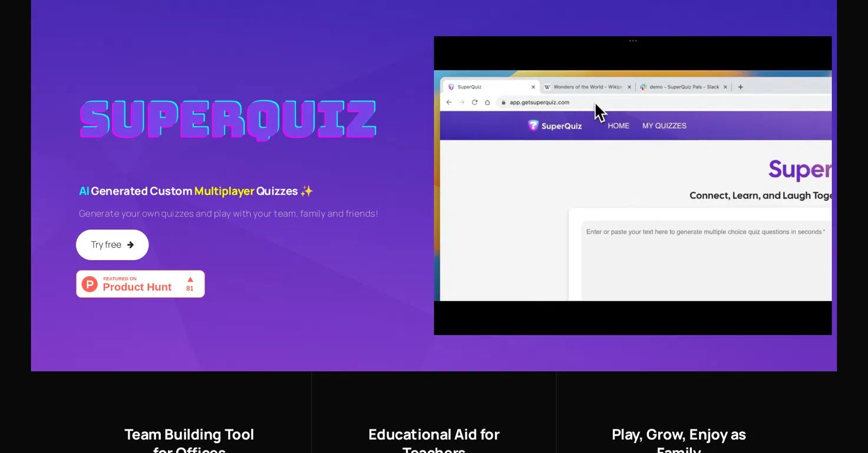
Task: Open the MY QUIZZES menu item
Action: (x=664, y=126)
